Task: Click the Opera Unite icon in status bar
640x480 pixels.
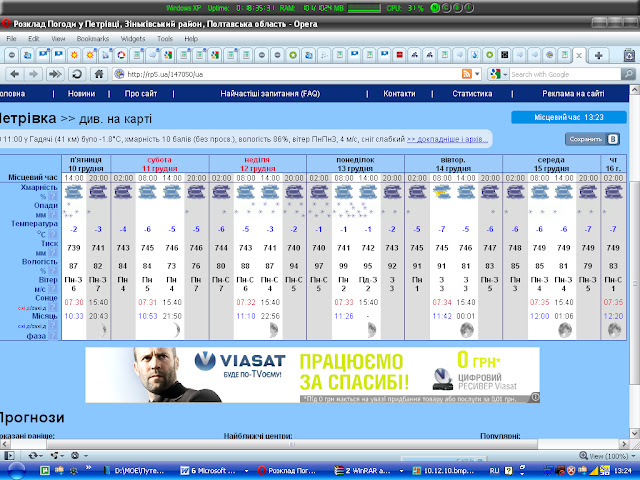Action: pyautogui.click(x=54, y=456)
